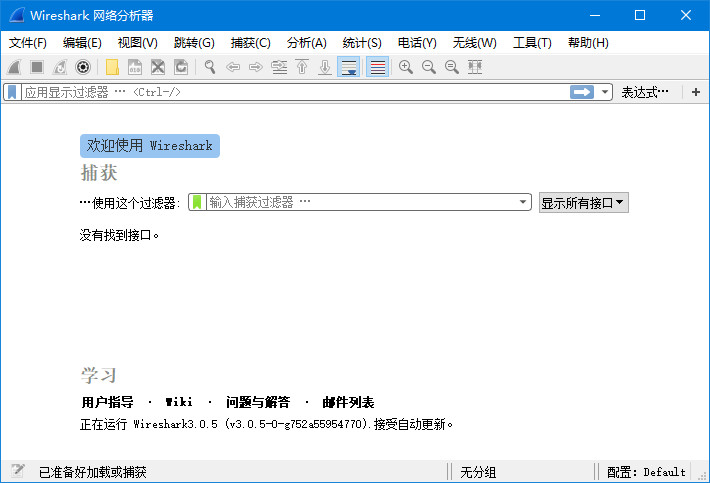Click the Wireshark version text line
710x483 pixels.
(266, 424)
